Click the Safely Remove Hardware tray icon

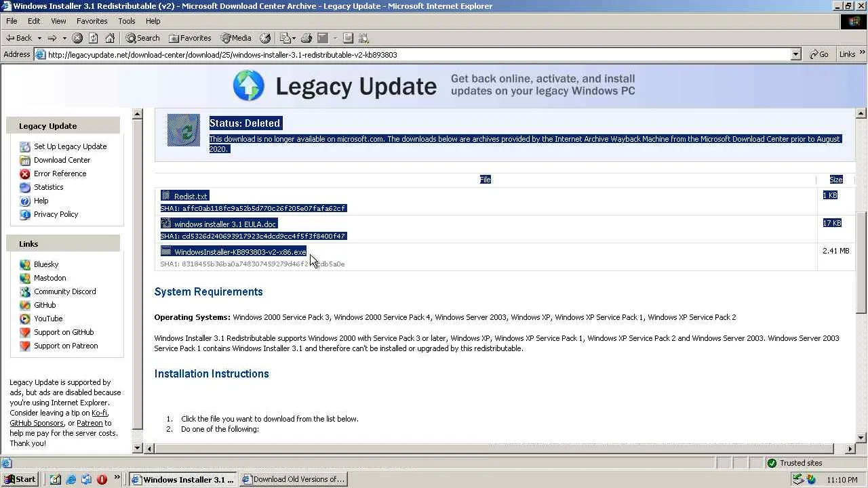pos(798,479)
